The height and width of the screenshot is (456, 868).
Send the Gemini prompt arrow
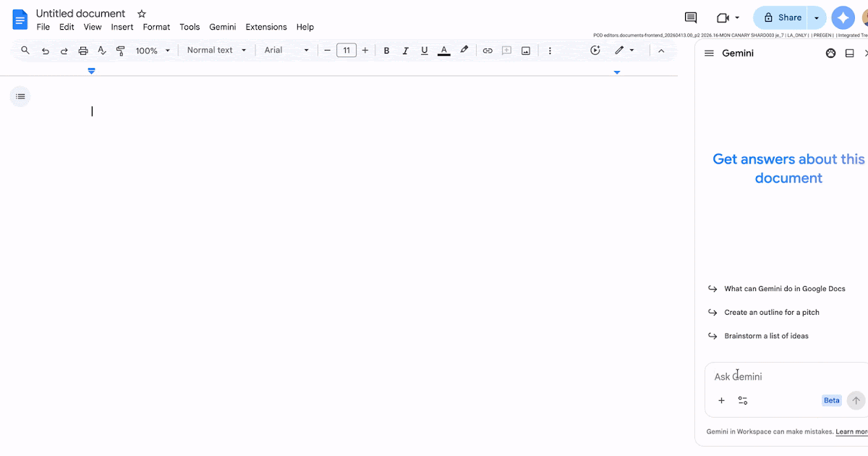coord(856,400)
